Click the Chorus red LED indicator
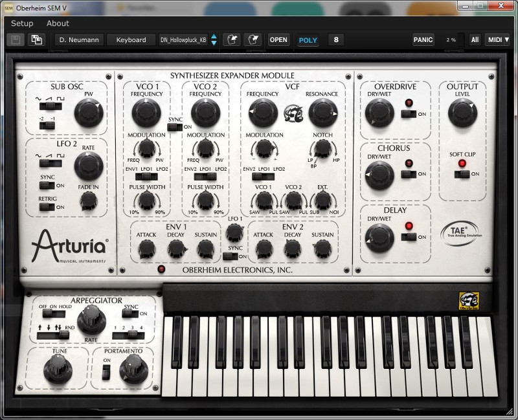The image size is (518, 420). (x=409, y=163)
